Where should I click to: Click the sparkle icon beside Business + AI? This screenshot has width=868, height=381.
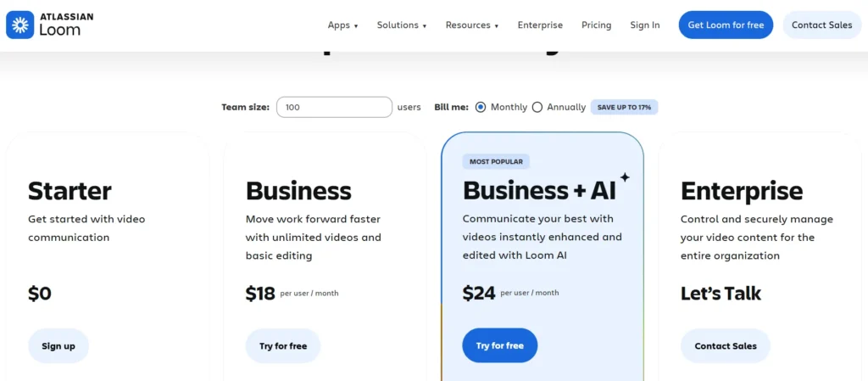[x=625, y=177]
